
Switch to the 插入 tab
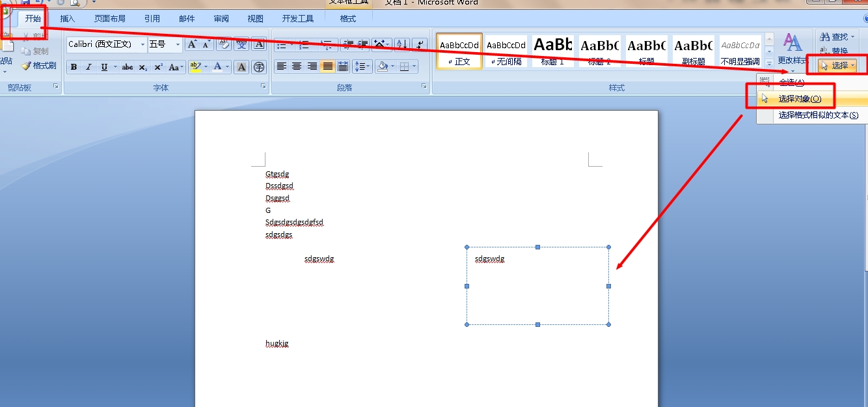68,19
